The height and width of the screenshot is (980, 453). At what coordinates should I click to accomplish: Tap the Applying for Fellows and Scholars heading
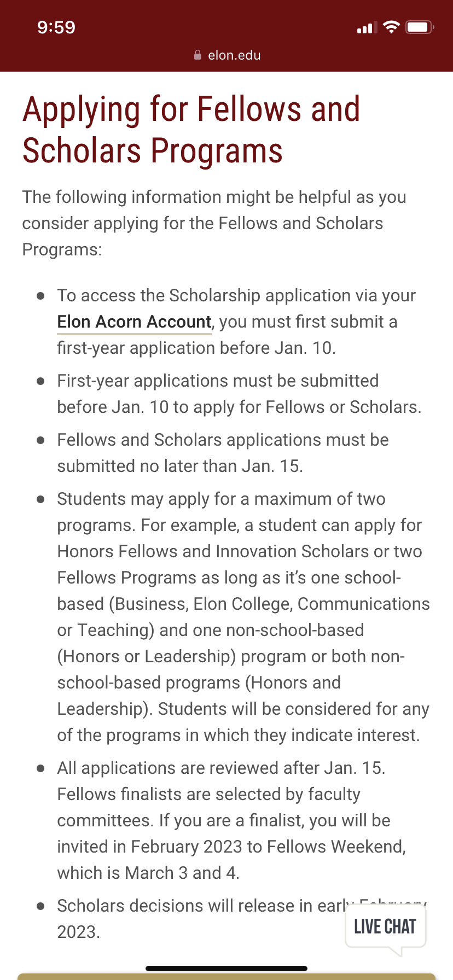pyautogui.click(x=191, y=130)
